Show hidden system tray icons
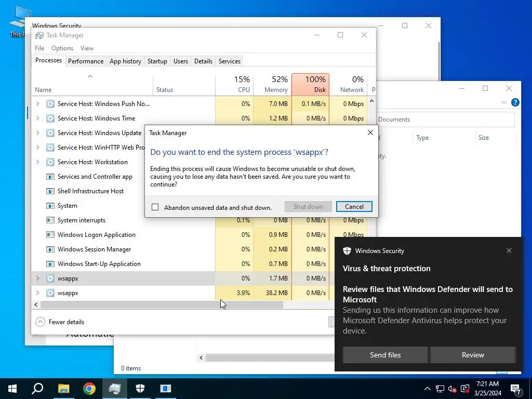The height and width of the screenshot is (399, 532). click(428, 389)
